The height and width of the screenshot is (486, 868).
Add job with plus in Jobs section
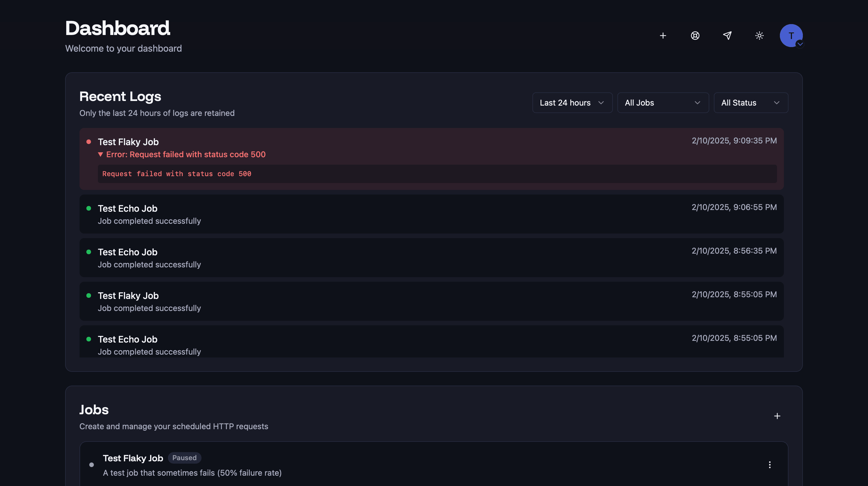pos(777,416)
